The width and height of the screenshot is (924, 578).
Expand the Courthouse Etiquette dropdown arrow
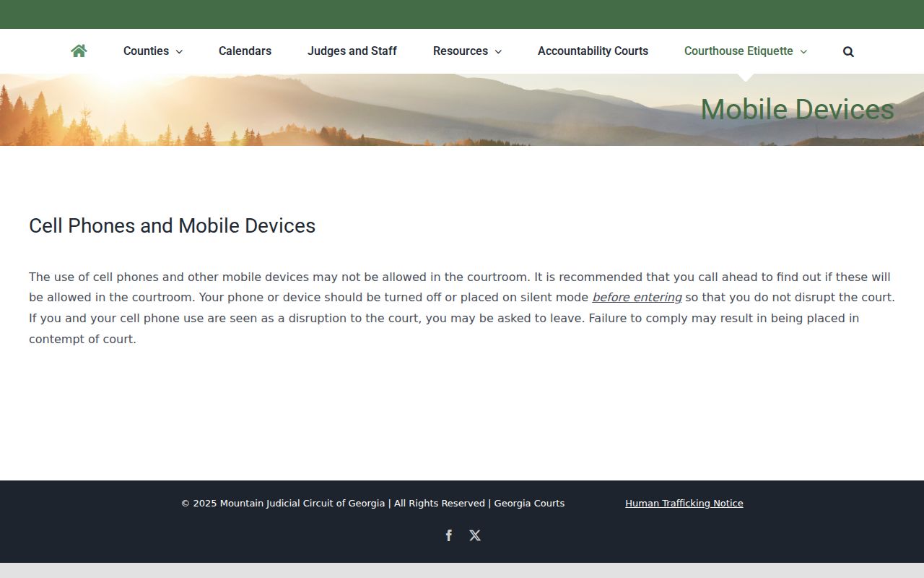(803, 51)
